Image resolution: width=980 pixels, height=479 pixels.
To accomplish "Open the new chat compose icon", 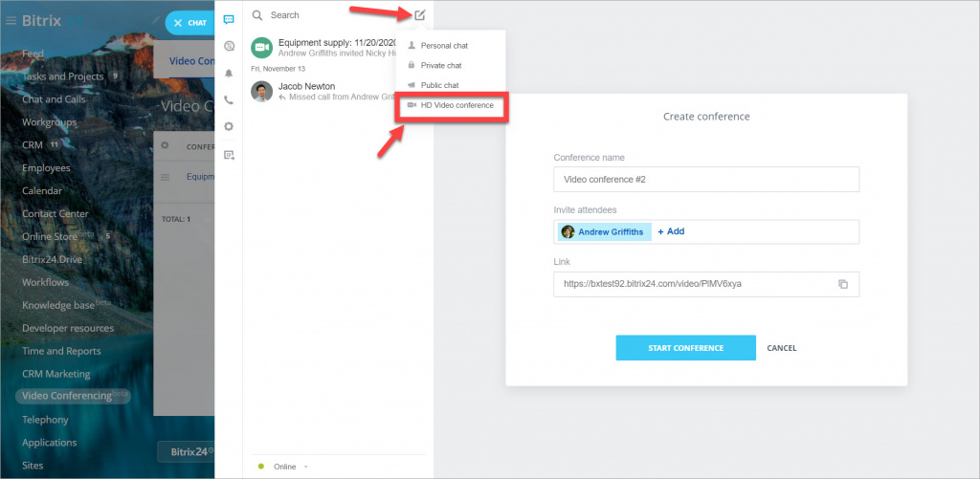I will (420, 15).
